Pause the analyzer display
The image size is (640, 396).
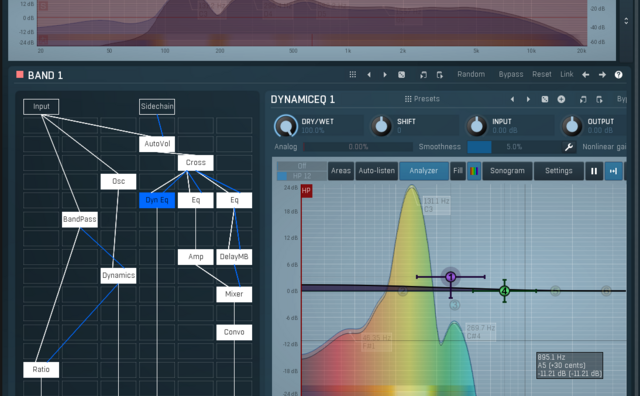(x=594, y=171)
